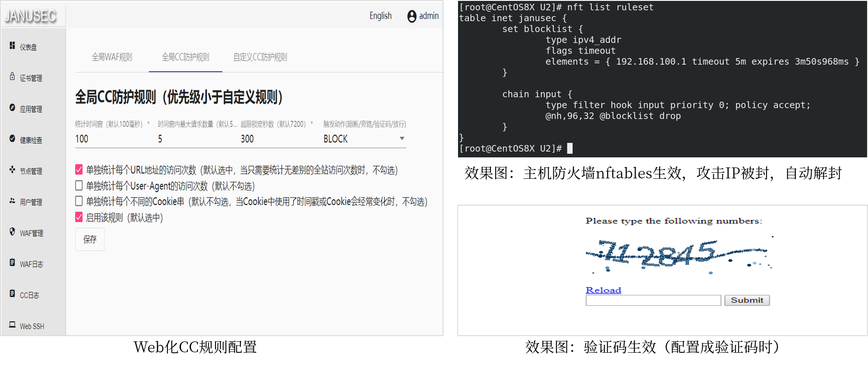
Task: Switch to 全局WAF规则 tab
Action: 112,57
